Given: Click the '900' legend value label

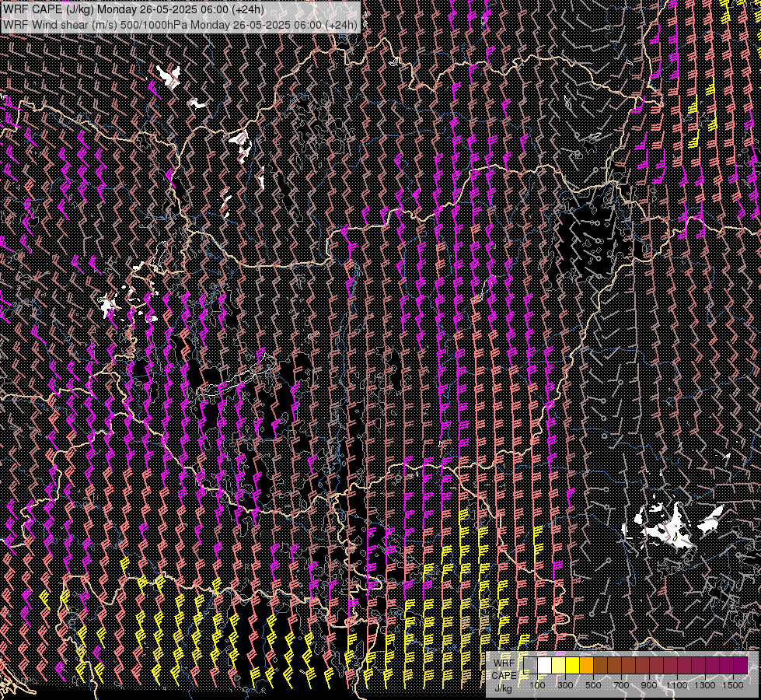Looking at the screenshot, I should tap(649, 685).
